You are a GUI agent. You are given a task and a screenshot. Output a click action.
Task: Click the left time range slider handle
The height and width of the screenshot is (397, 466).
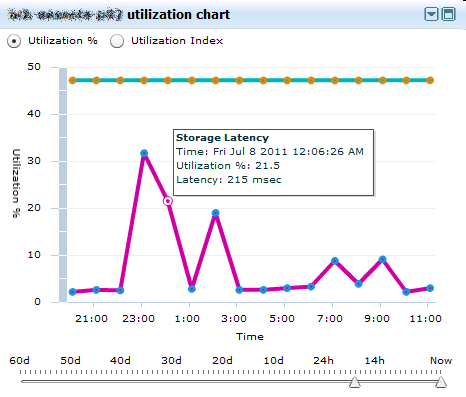pos(355,382)
